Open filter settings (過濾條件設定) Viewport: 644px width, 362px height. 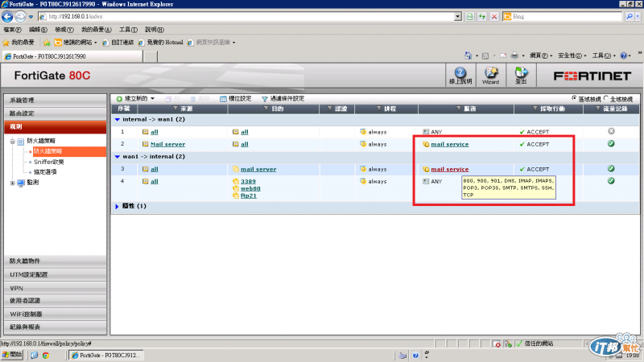click(x=283, y=98)
